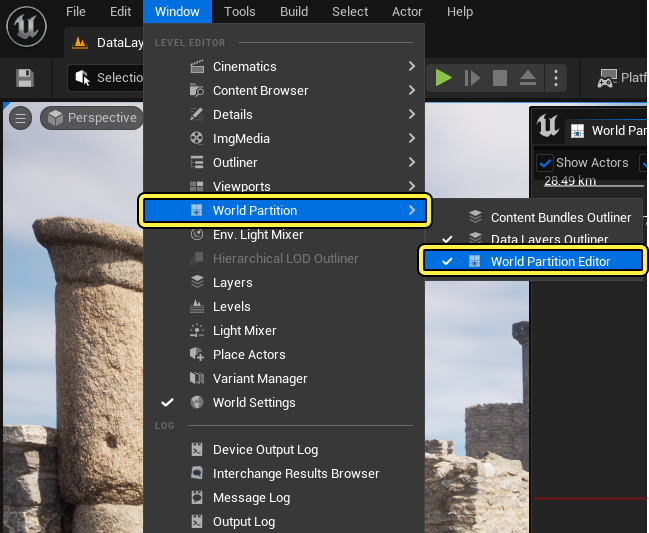The image size is (649, 533).
Task: Click the Layers stack icon
Action: [x=197, y=282]
